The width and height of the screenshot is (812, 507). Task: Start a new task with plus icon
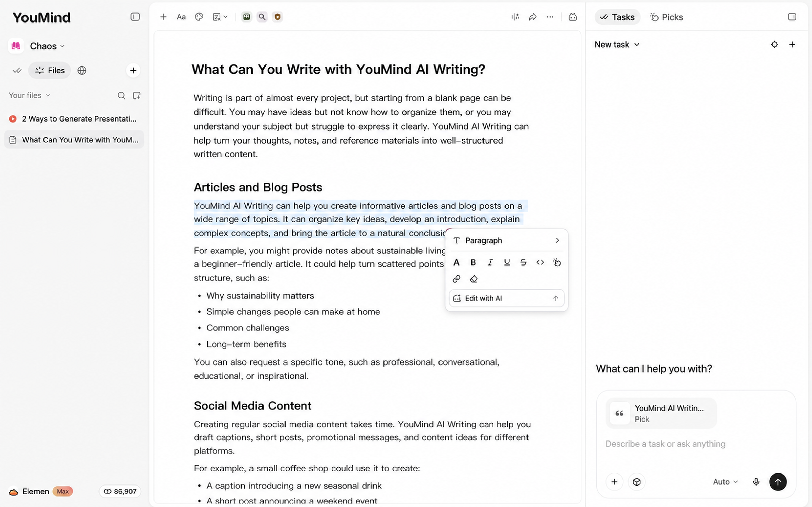(x=792, y=45)
